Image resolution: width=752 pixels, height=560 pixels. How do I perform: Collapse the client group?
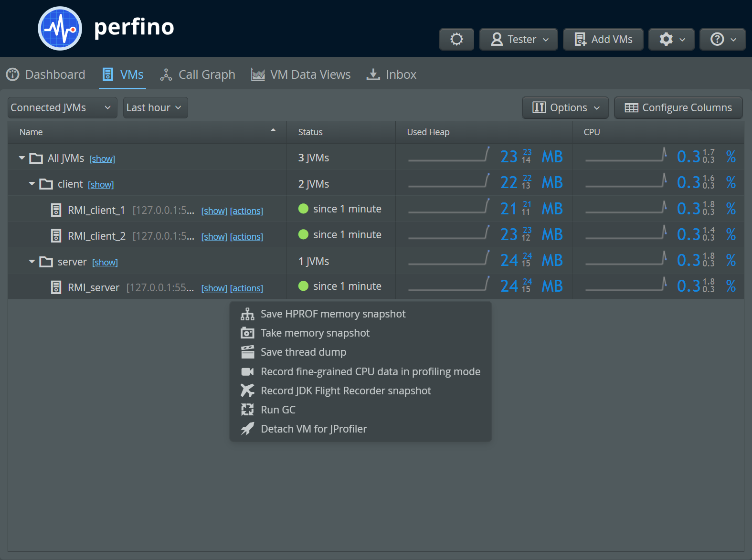(x=32, y=184)
